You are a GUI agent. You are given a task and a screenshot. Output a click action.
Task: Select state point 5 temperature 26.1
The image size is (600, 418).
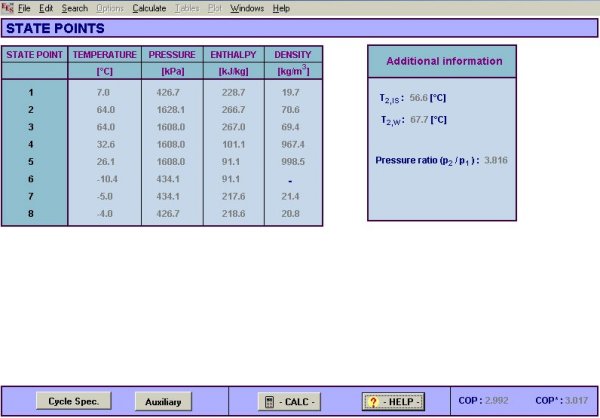[106, 162]
